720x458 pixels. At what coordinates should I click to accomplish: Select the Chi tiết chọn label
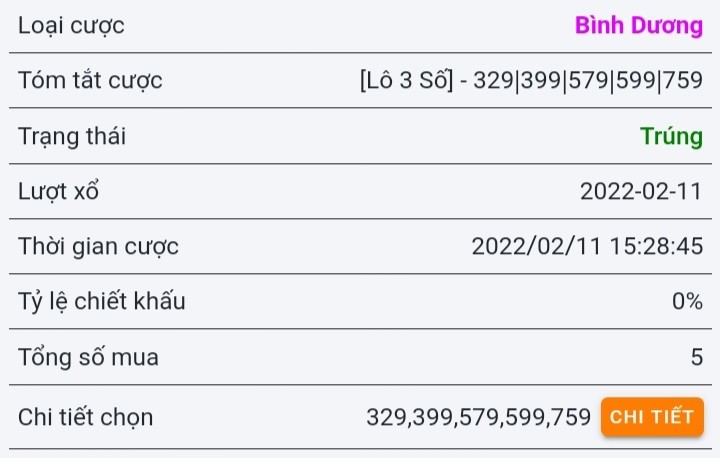click(x=85, y=418)
